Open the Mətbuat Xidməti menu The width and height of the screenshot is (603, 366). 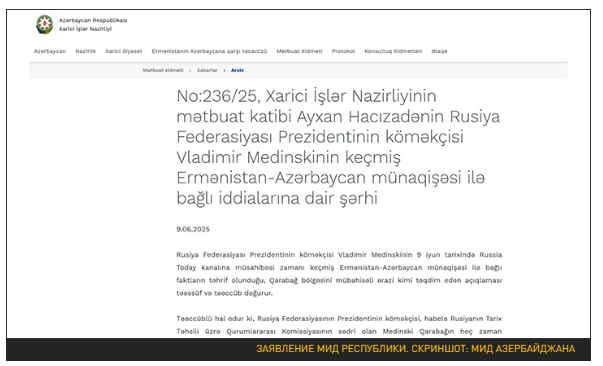coord(299,51)
